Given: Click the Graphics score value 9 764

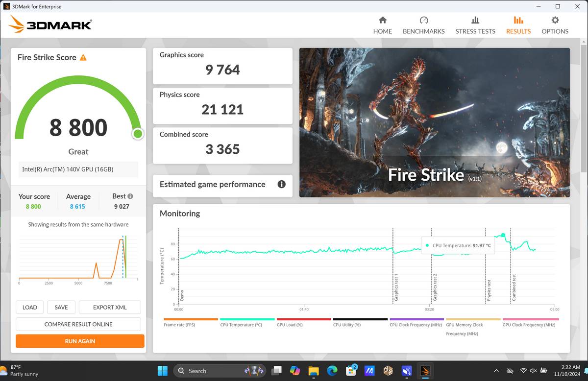Looking at the screenshot, I should click(222, 70).
